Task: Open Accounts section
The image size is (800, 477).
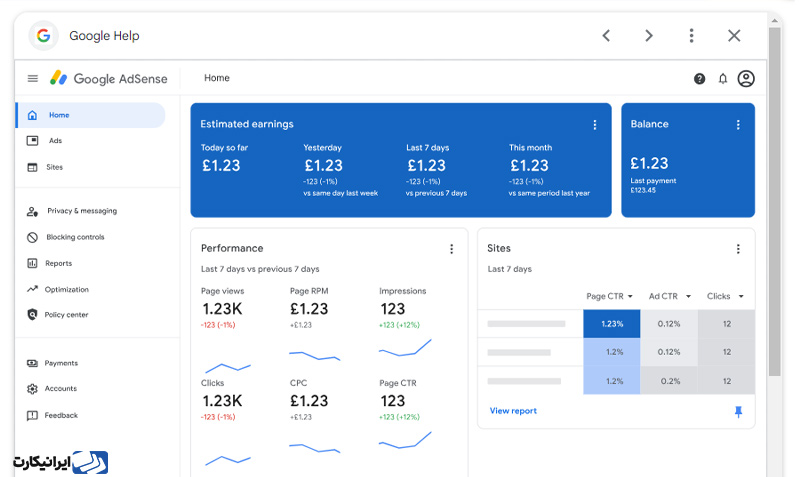Action: [x=60, y=389]
